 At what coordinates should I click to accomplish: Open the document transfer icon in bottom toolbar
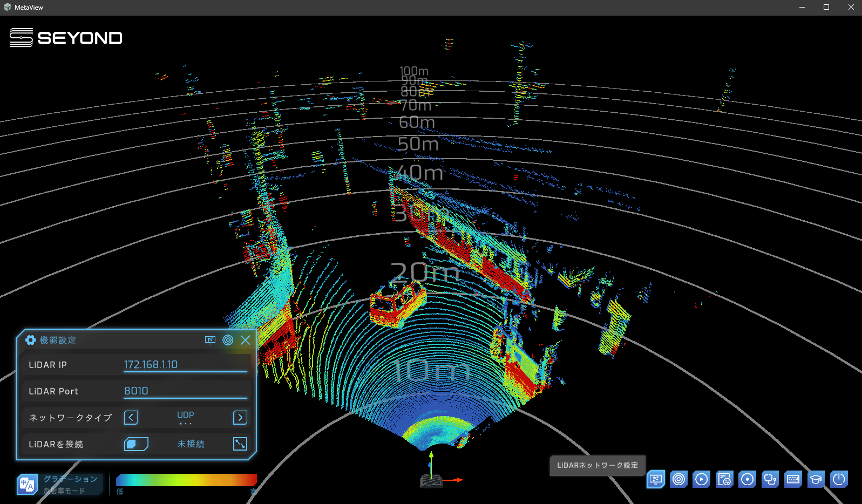724,479
